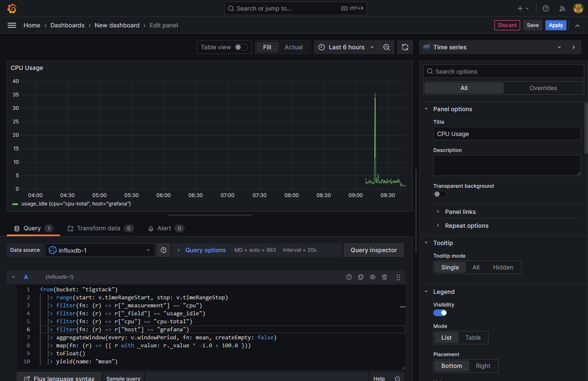The height and width of the screenshot is (381, 588).
Task: Open the help menu question mark icon
Action: coord(545,8)
